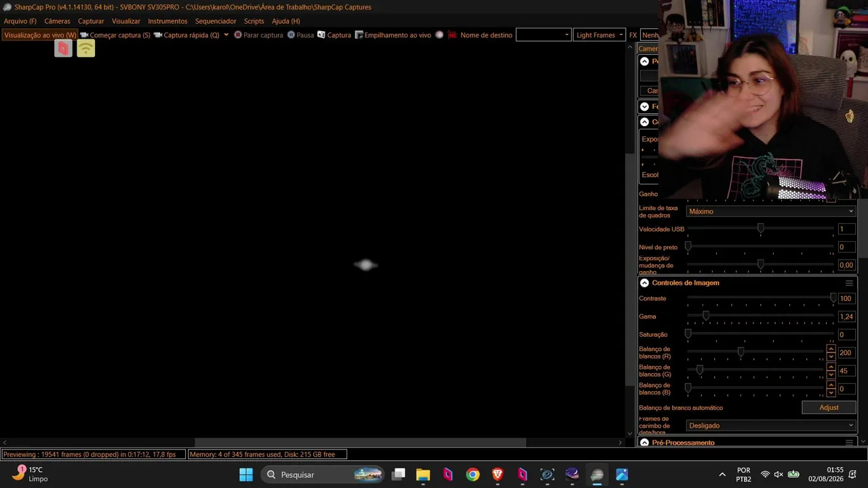Increase Balanço de blancos (R) with up arrow
The image size is (868, 488).
(831, 349)
